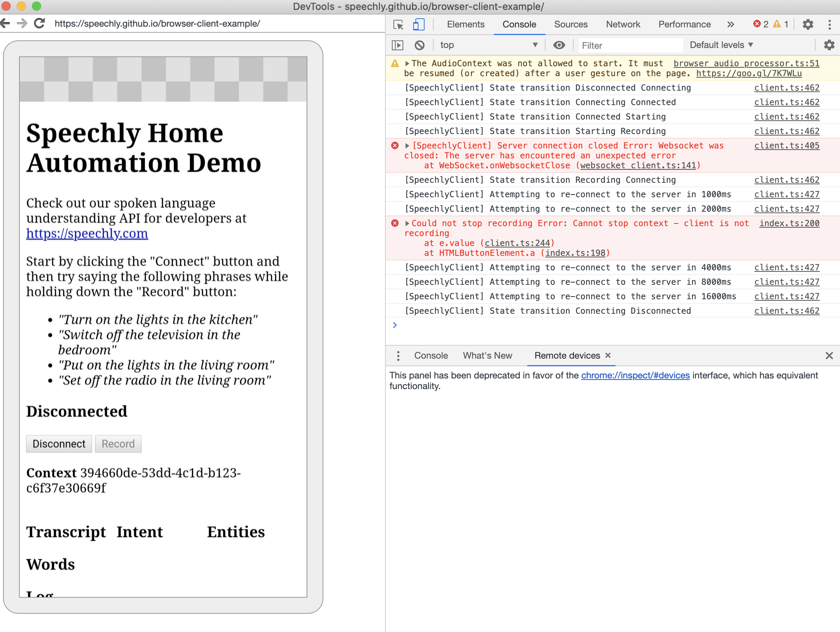Create a live expression with the eye icon
The image size is (840, 632).
[559, 45]
